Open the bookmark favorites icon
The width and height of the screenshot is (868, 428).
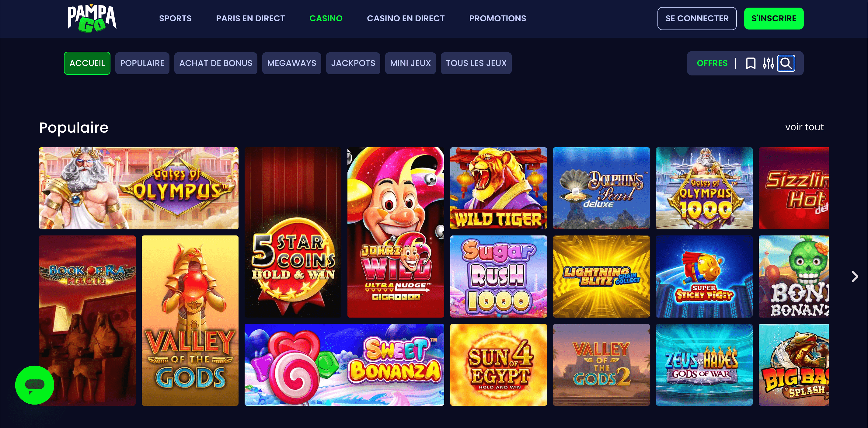(750, 63)
